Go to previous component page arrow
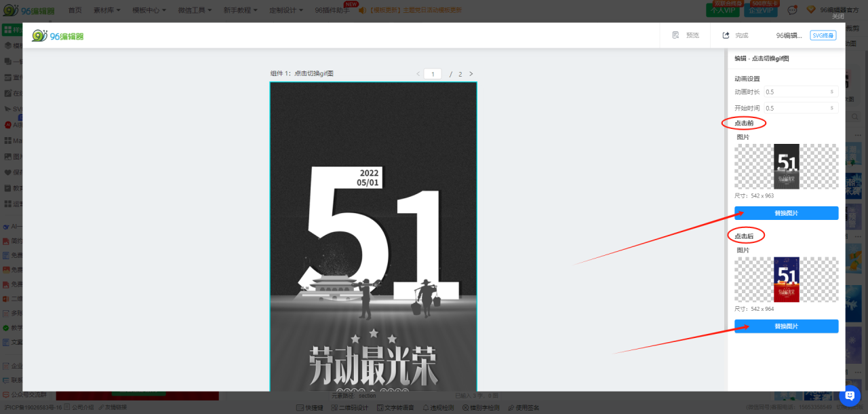The width and height of the screenshot is (868, 414). point(418,74)
